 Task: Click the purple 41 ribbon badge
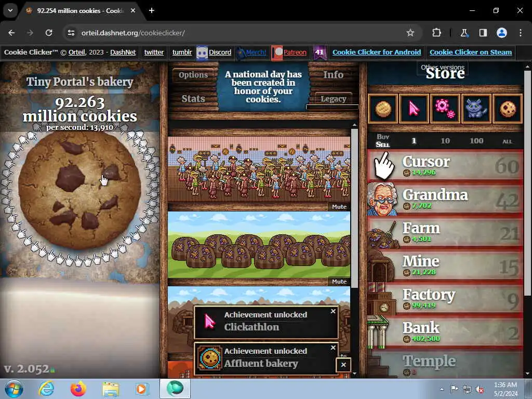[x=320, y=52]
